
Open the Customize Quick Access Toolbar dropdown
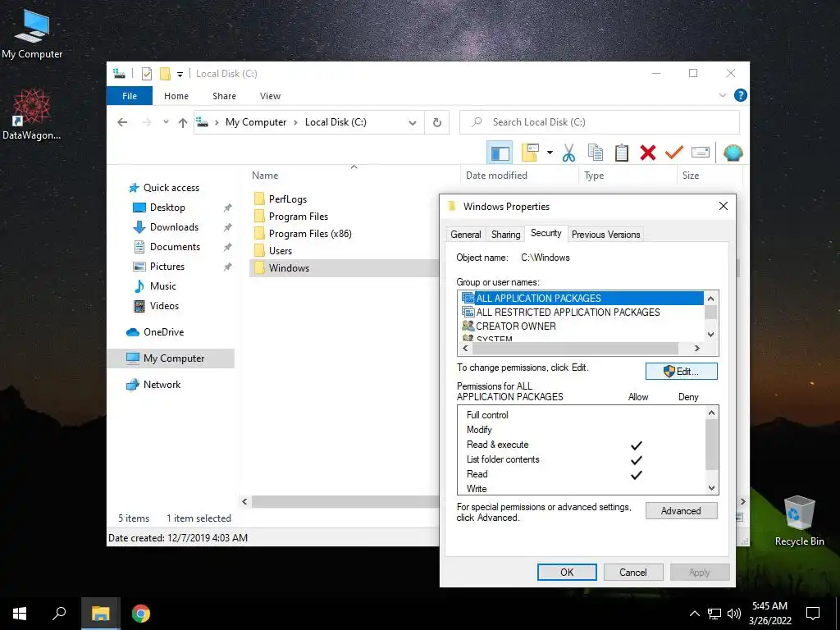coord(180,75)
